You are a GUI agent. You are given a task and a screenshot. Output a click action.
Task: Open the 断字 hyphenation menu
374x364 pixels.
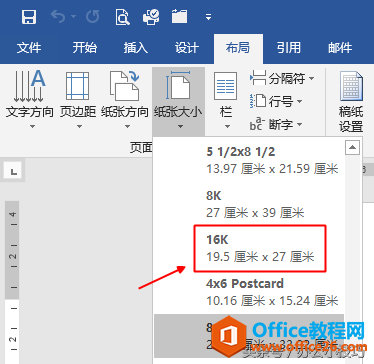coord(276,125)
